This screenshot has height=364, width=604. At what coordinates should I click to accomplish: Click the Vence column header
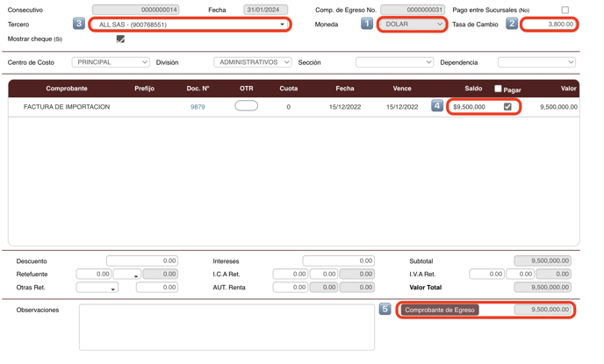pyautogui.click(x=402, y=89)
